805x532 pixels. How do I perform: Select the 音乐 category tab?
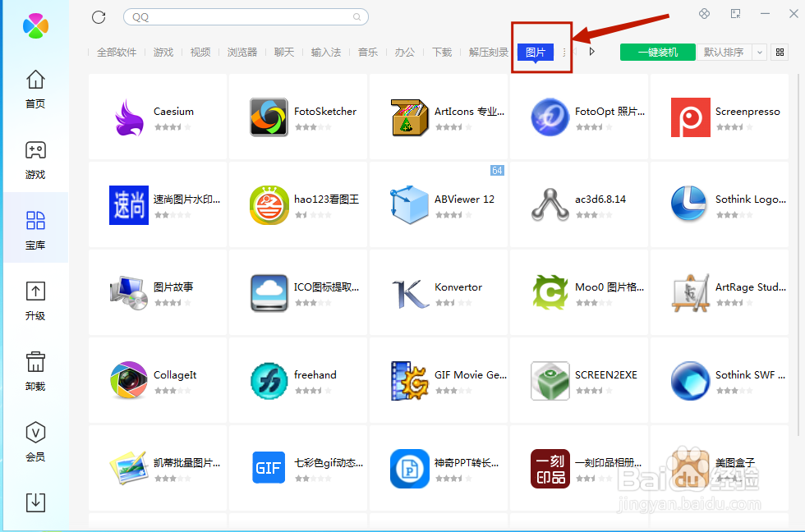(368, 52)
